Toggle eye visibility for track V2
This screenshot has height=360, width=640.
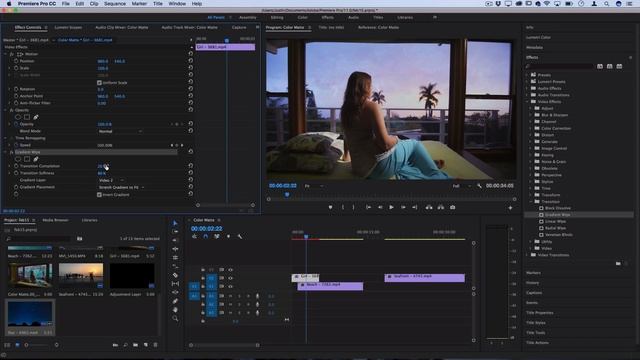click(x=231, y=278)
